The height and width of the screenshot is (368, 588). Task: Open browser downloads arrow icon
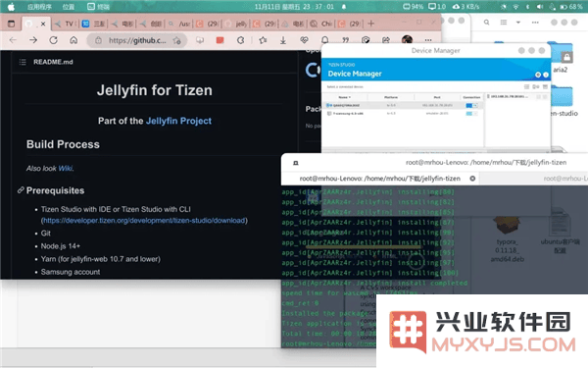283,40
